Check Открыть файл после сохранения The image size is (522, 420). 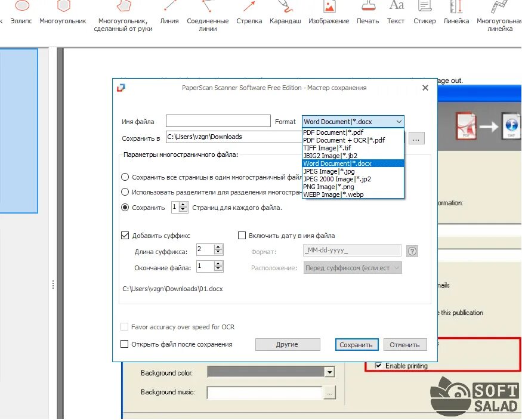click(124, 344)
